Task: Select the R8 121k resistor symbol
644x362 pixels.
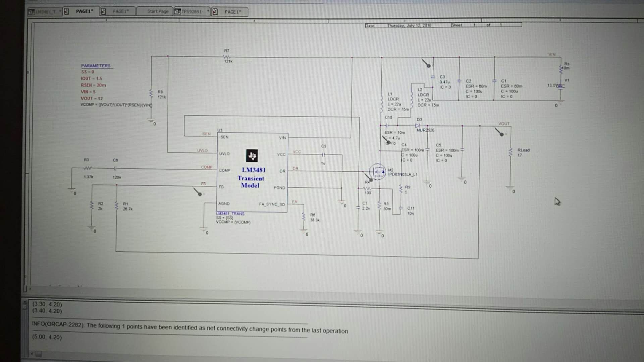Action: 151,94
